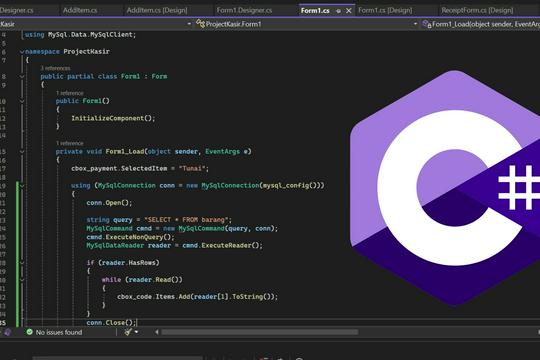Switch to the AddItem.cs tab
Image resolution: width=540 pixels, height=360 pixels.
(x=80, y=10)
